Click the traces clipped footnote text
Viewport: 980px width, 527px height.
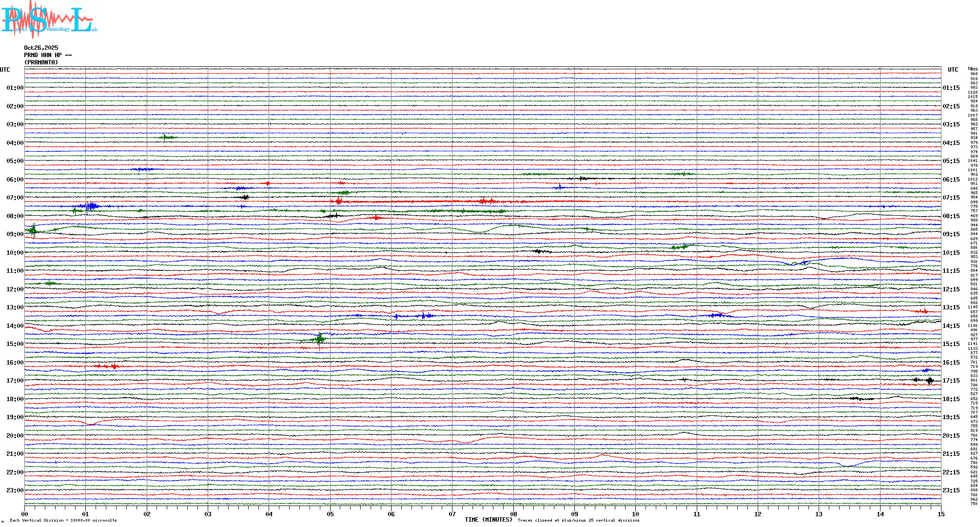click(x=578, y=520)
